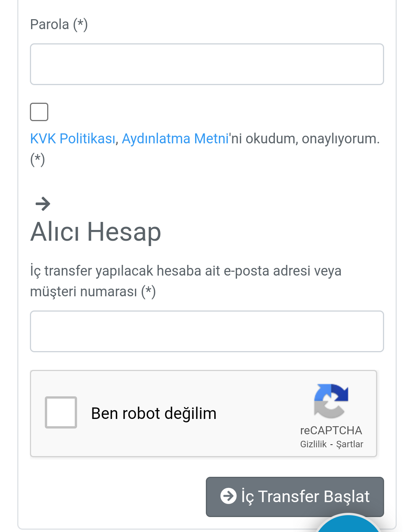Click the reCAPTCHA brand text
The height and width of the screenshot is (532, 414).
[331, 430]
